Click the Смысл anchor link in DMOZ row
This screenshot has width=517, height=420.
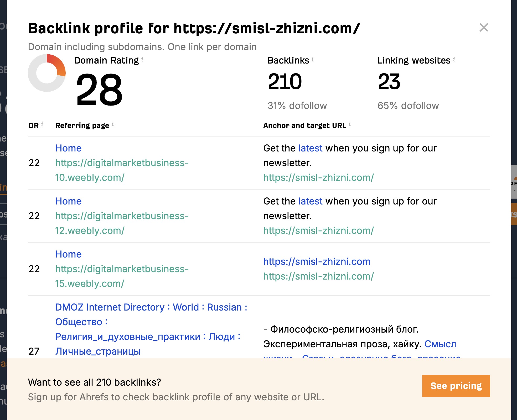click(440, 344)
